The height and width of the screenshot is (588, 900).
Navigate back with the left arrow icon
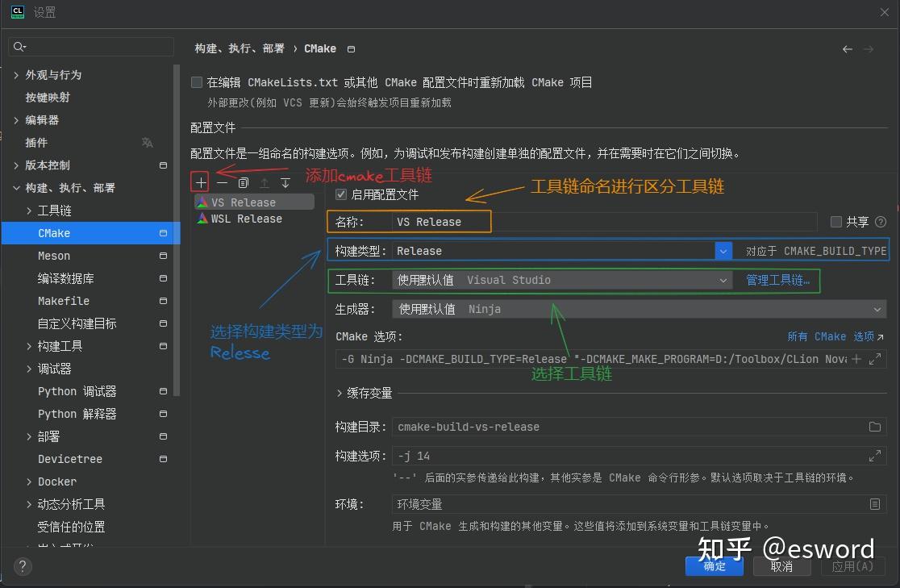coord(847,48)
